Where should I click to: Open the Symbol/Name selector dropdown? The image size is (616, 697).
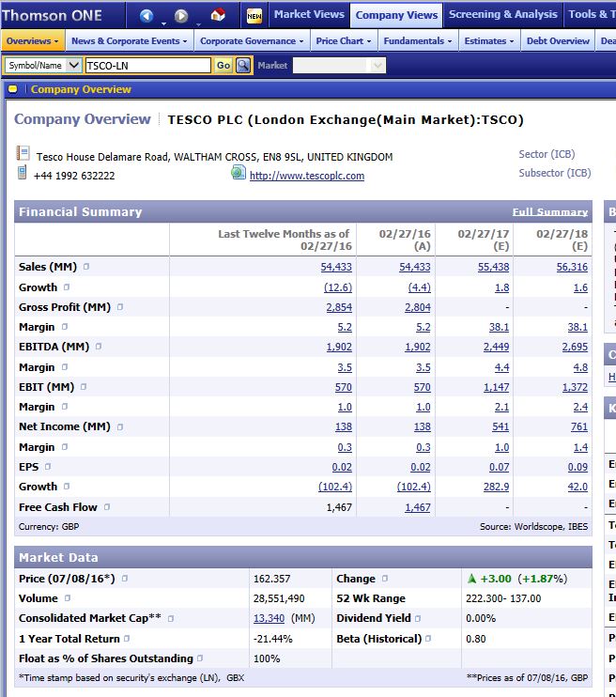[x=42, y=66]
